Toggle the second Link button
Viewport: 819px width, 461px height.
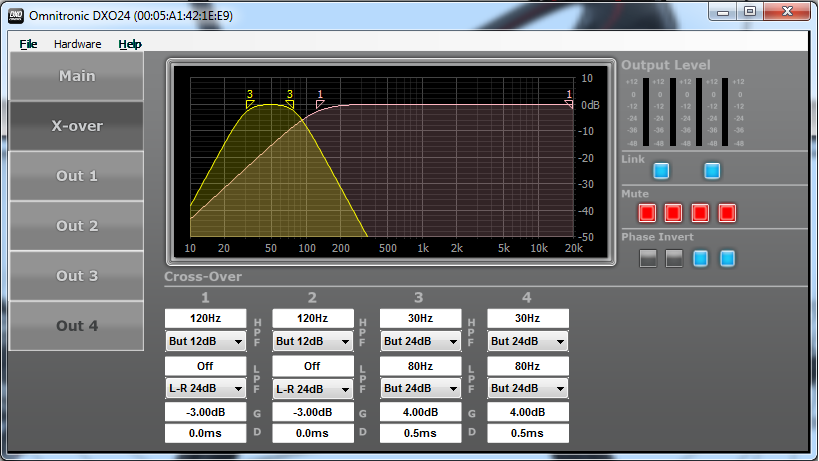point(712,171)
